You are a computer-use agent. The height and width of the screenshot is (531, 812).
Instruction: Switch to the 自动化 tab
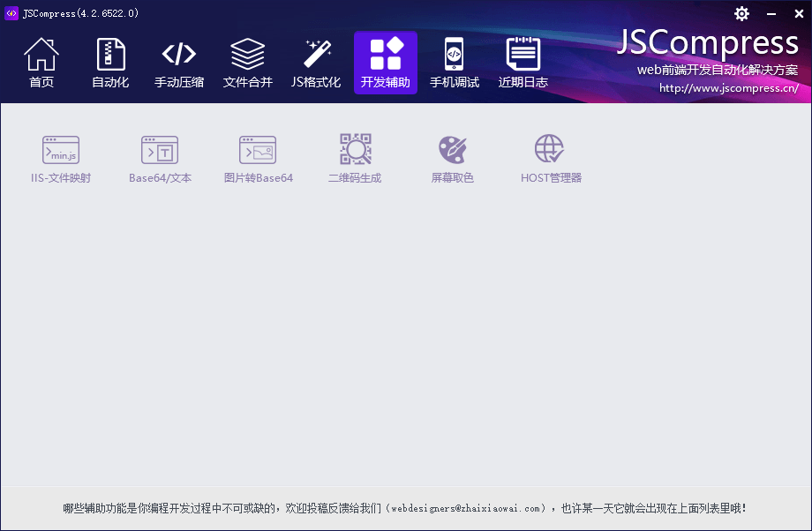pos(110,63)
